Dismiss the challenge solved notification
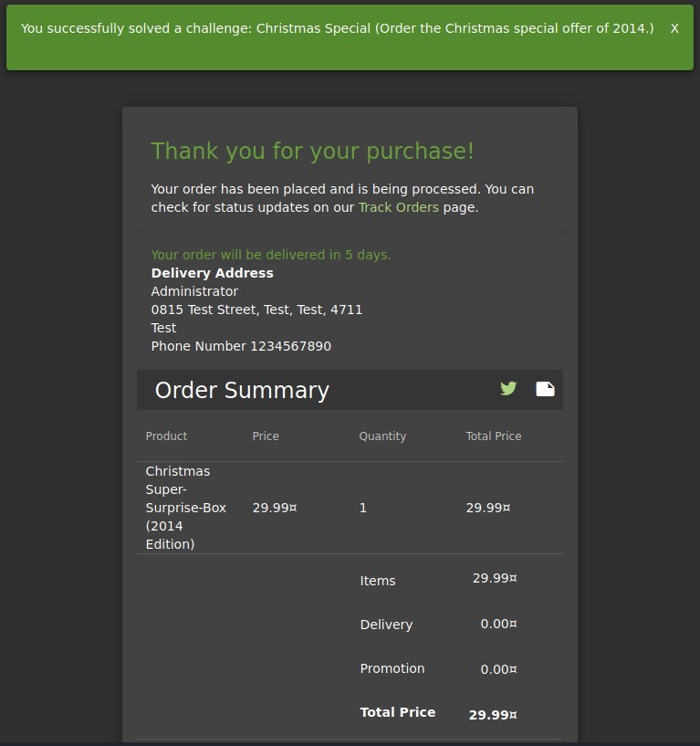 674,28
